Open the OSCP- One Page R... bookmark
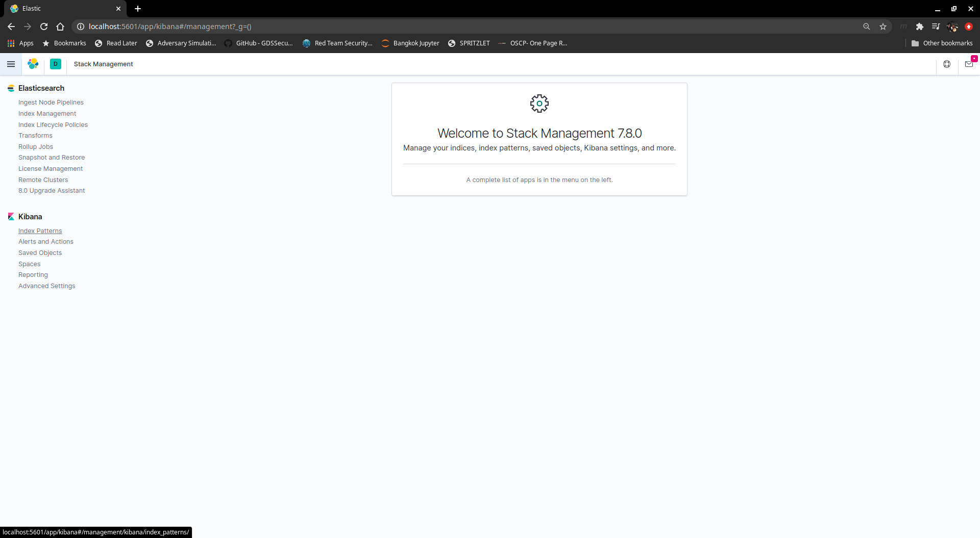Screen dimensions: 980x538 [x=533, y=43]
